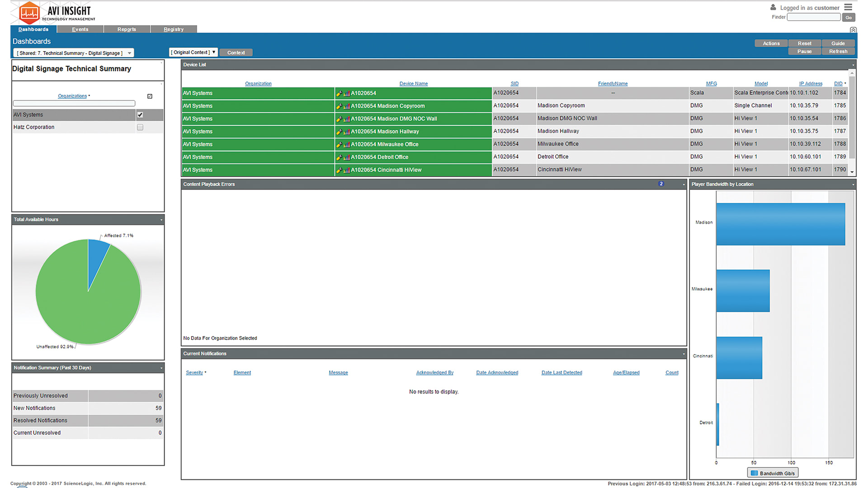Click the Reset button

(805, 43)
